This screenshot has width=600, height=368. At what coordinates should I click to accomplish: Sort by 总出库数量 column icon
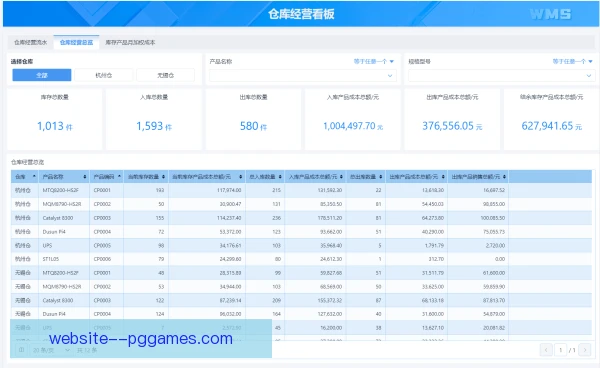[x=381, y=176]
